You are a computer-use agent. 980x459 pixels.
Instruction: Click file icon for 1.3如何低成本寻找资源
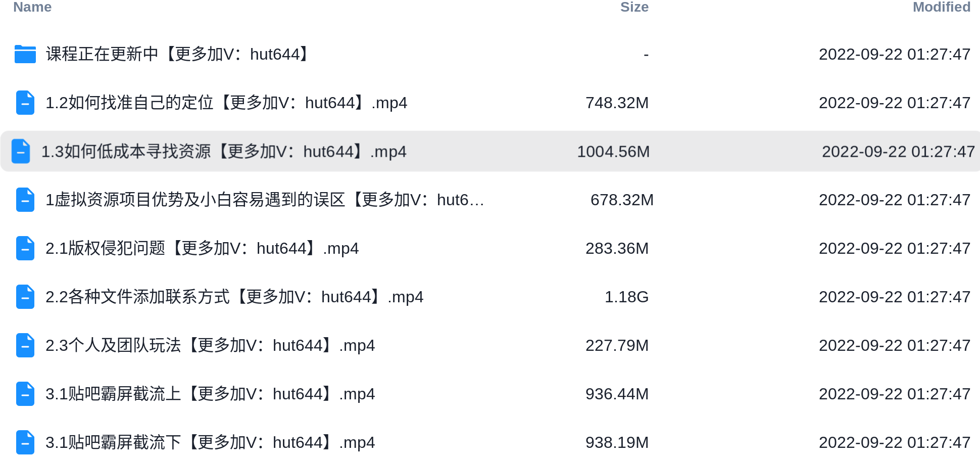21,151
